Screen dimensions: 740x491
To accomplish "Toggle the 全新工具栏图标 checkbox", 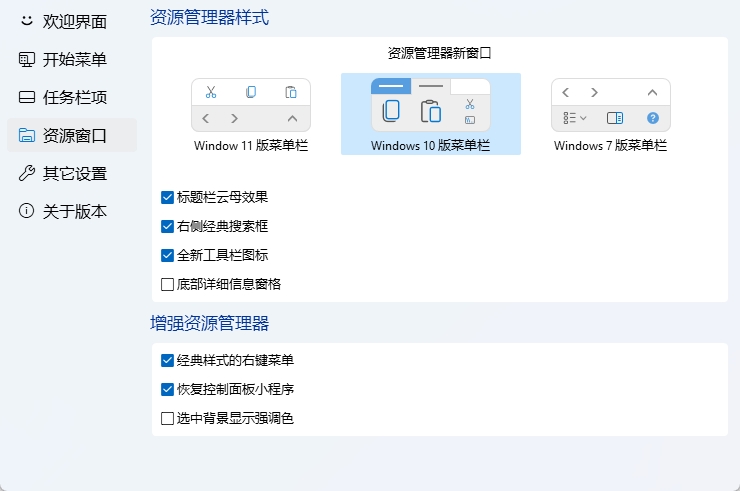I will click(x=168, y=255).
